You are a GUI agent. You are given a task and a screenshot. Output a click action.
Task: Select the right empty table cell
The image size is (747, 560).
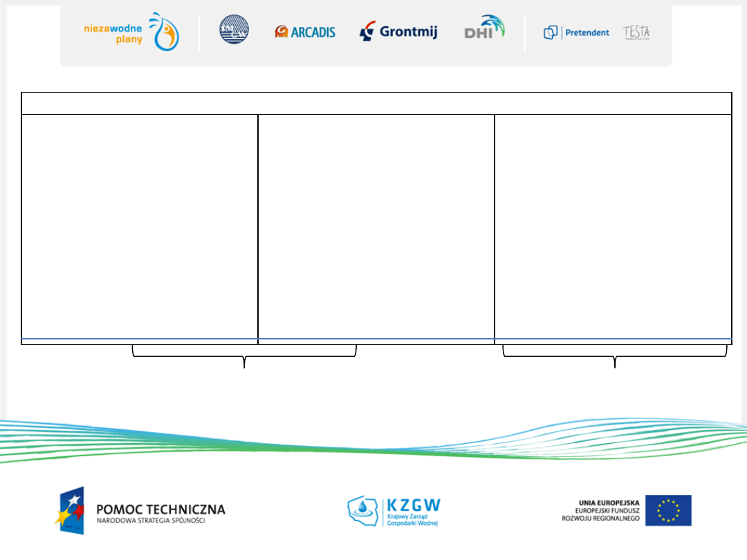613,226
